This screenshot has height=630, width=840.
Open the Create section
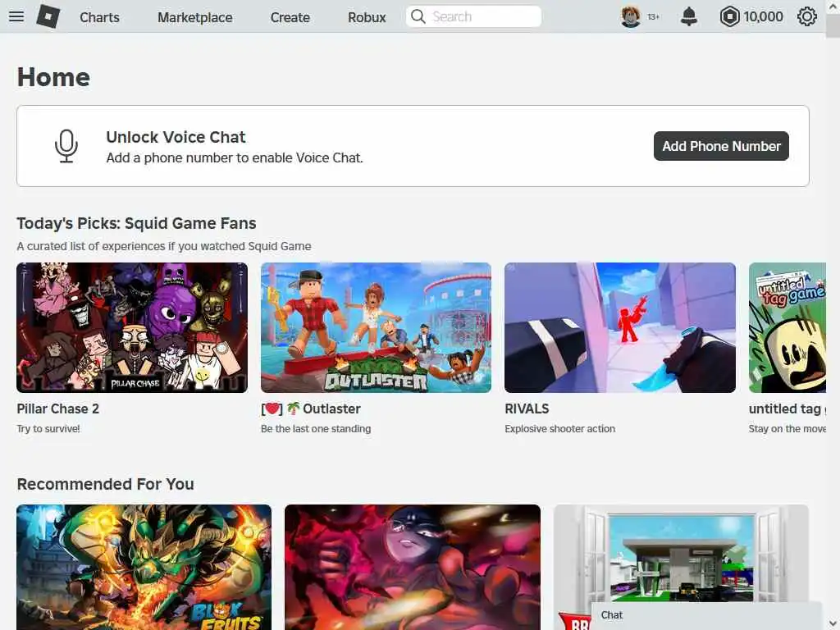tap(290, 17)
